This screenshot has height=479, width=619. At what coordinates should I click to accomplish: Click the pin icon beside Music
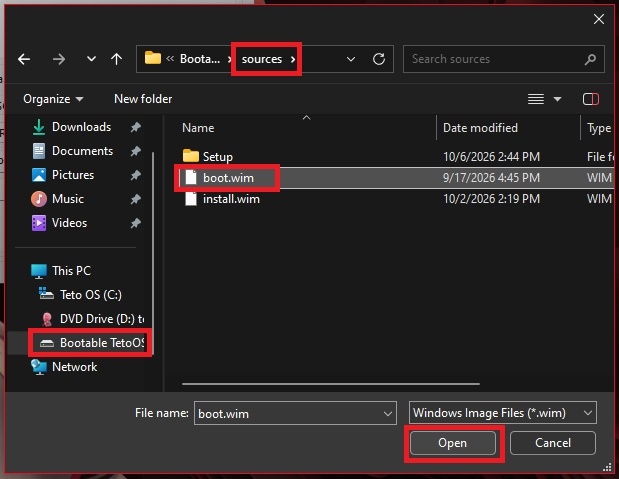(x=135, y=199)
